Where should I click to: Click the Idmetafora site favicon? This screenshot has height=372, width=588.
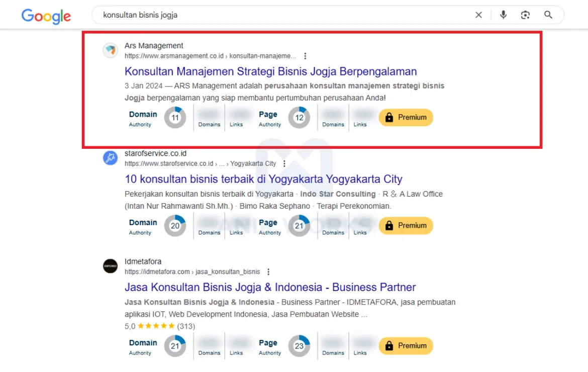(x=110, y=266)
